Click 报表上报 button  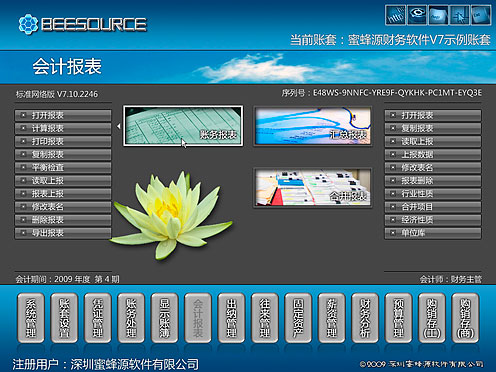pos(63,194)
